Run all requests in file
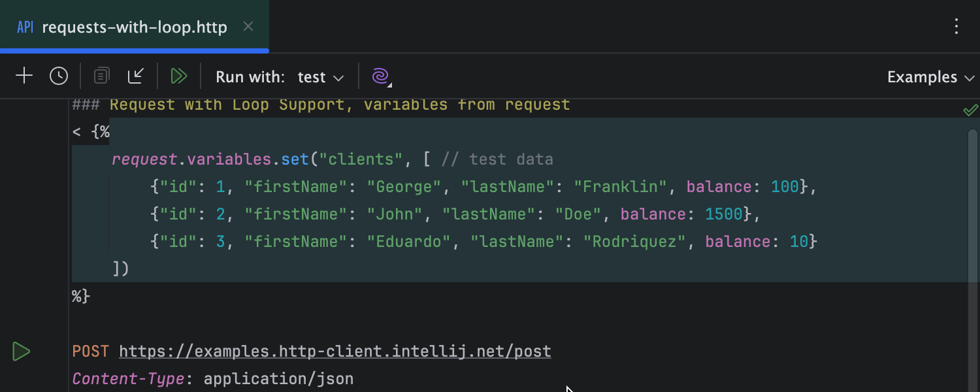This screenshot has width=980, height=392. (178, 76)
